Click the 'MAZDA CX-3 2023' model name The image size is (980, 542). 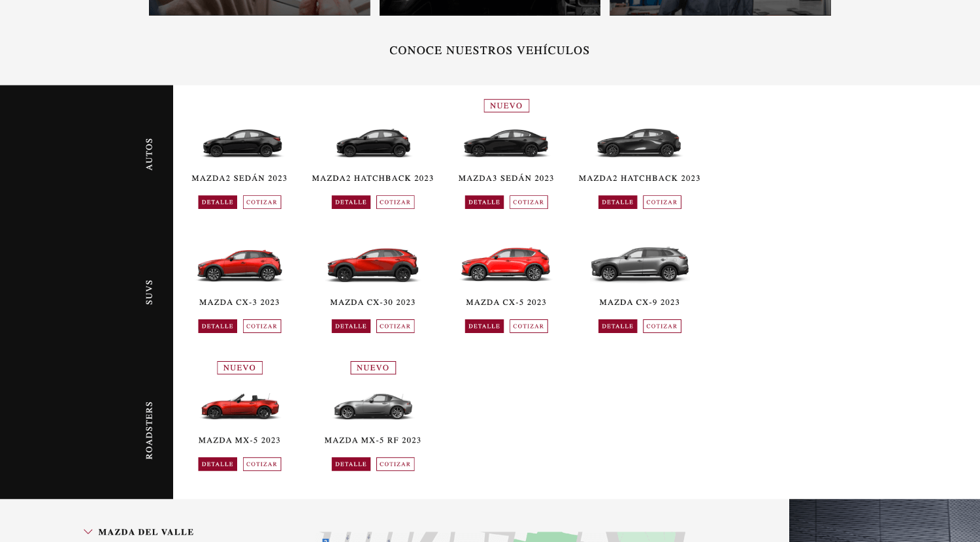point(240,302)
